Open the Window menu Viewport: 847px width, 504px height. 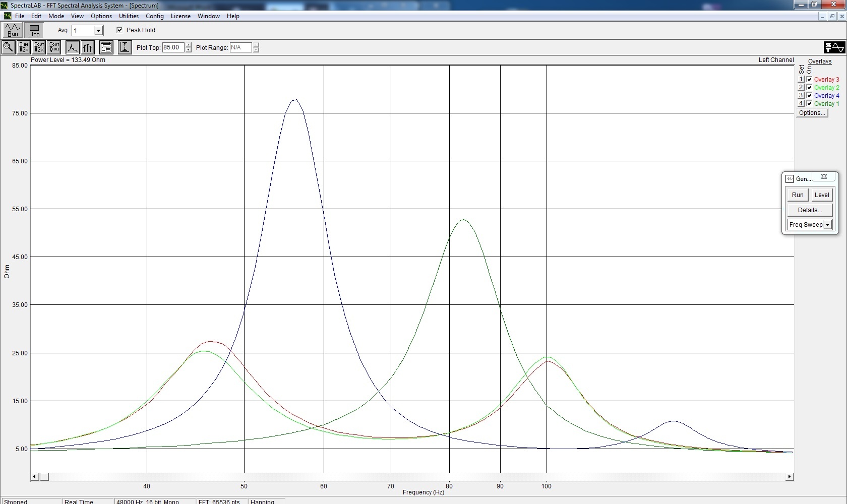point(209,16)
